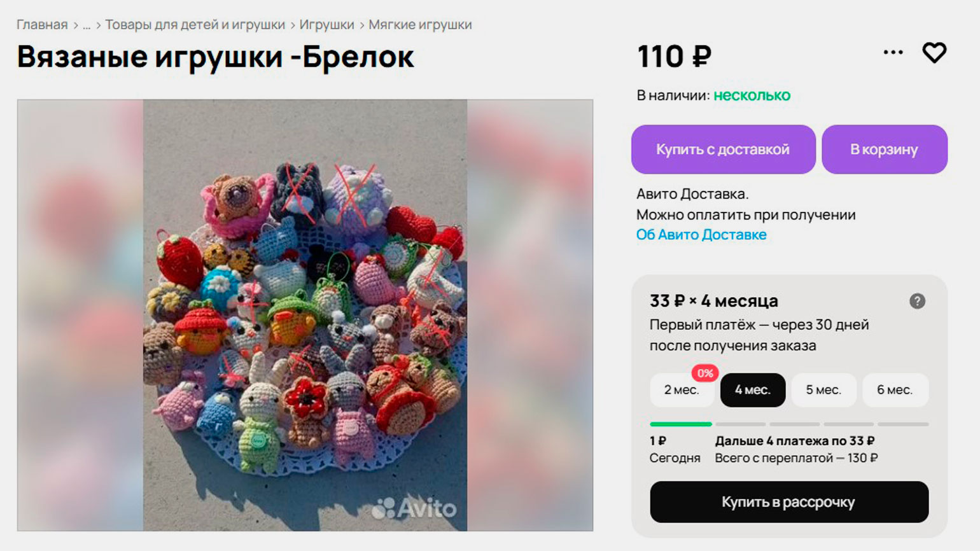The width and height of the screenshot is (980, 551).
Task: Click the green payment progress bar segment
Action: tap(681, 424)
